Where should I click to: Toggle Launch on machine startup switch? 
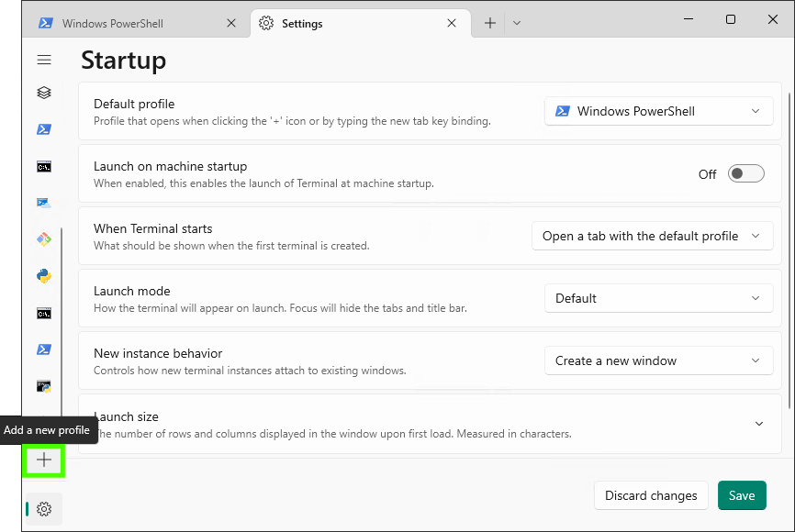[x=745, y=174]
